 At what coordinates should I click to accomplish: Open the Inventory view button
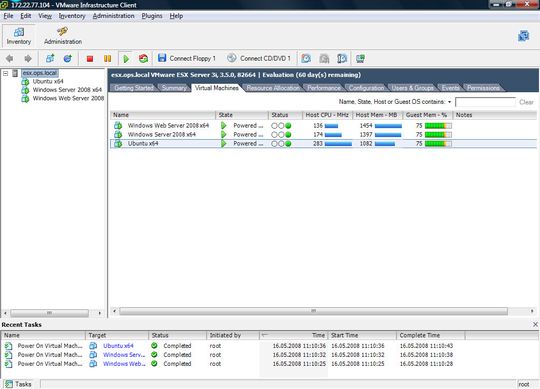19,36
